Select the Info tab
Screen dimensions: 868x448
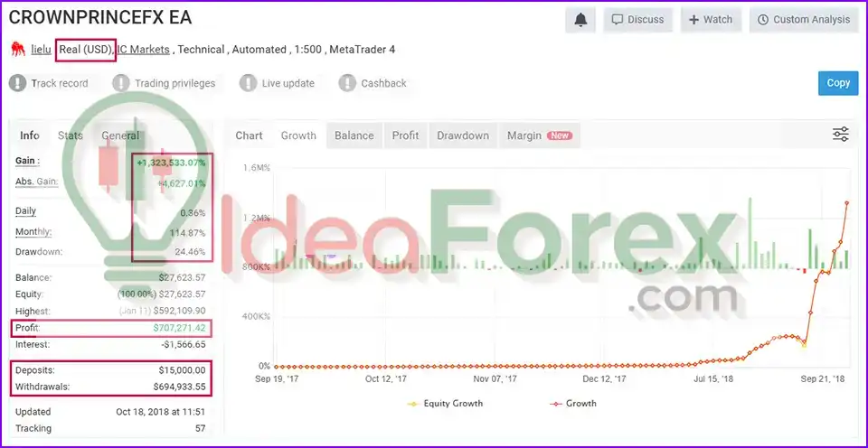pos(29,135)
